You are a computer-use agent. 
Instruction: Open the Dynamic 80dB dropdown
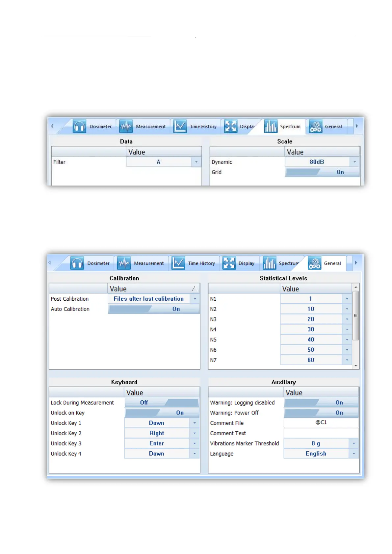[354, 162]
